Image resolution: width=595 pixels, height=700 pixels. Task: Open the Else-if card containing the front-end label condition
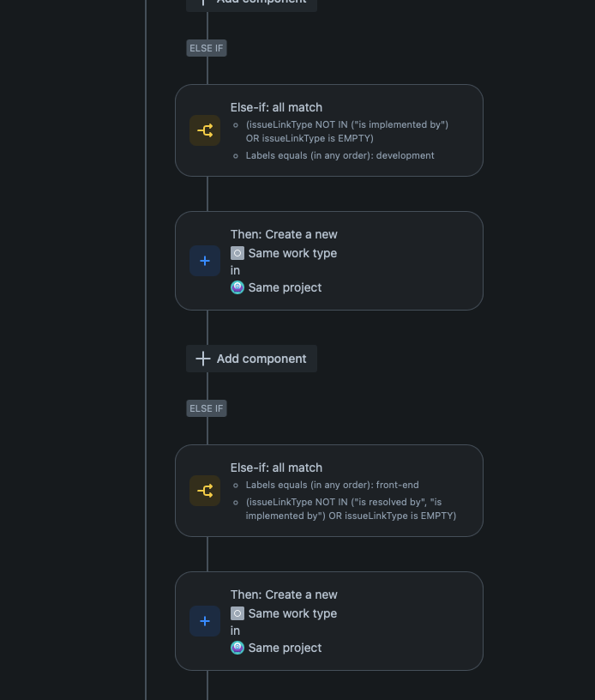coord(329,491)
